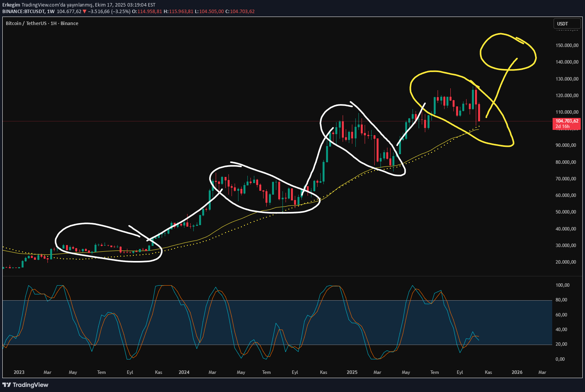Click the TradingView logo in bottom corner
This screenshot has height=392, width=585.
pos(25,385)
